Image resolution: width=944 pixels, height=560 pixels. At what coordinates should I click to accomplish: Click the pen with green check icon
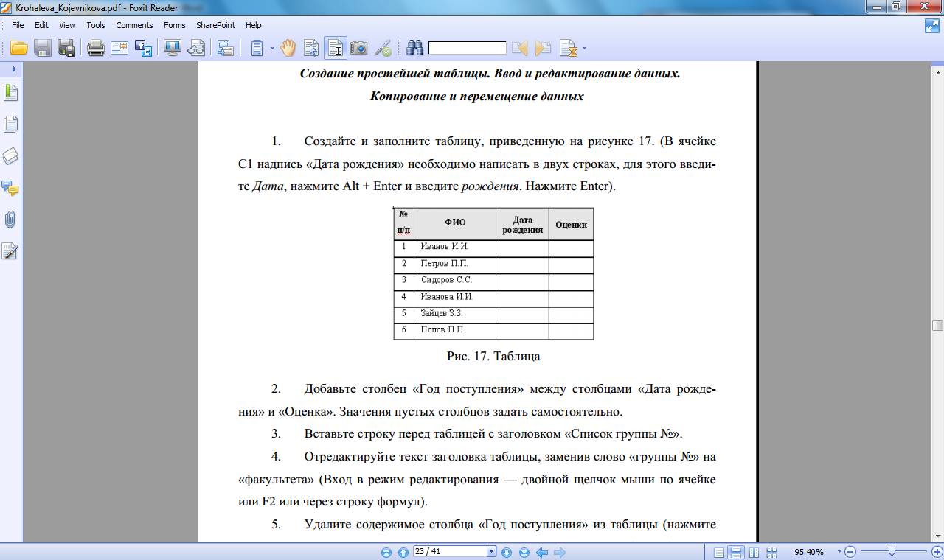383,49
